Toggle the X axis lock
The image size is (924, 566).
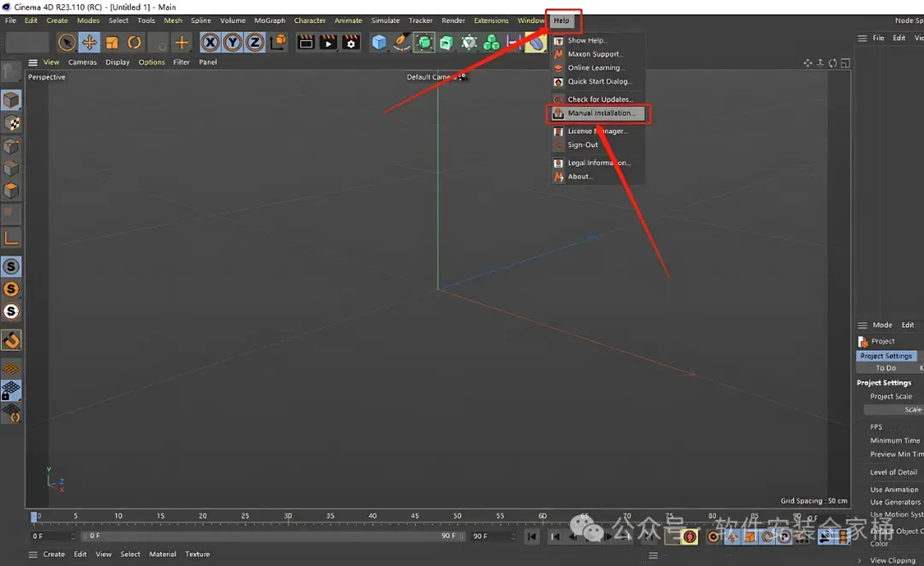click(210, 43)
